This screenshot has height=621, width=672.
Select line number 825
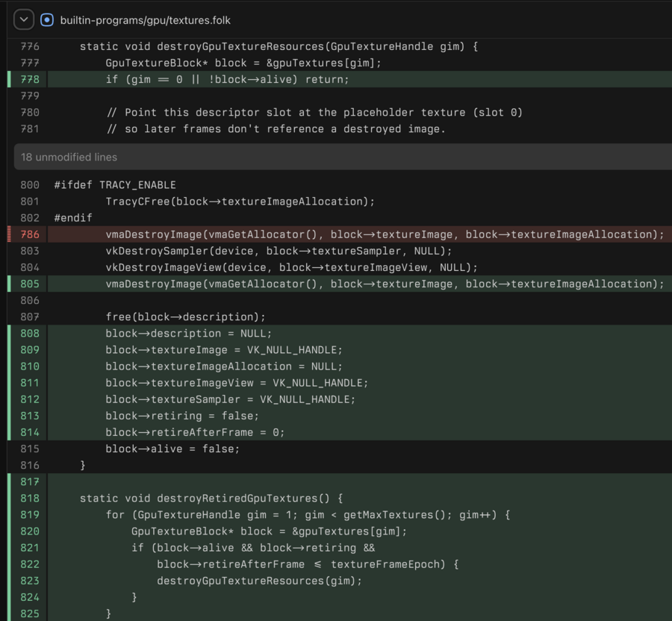pyautogui.click(x=30, y=614)
